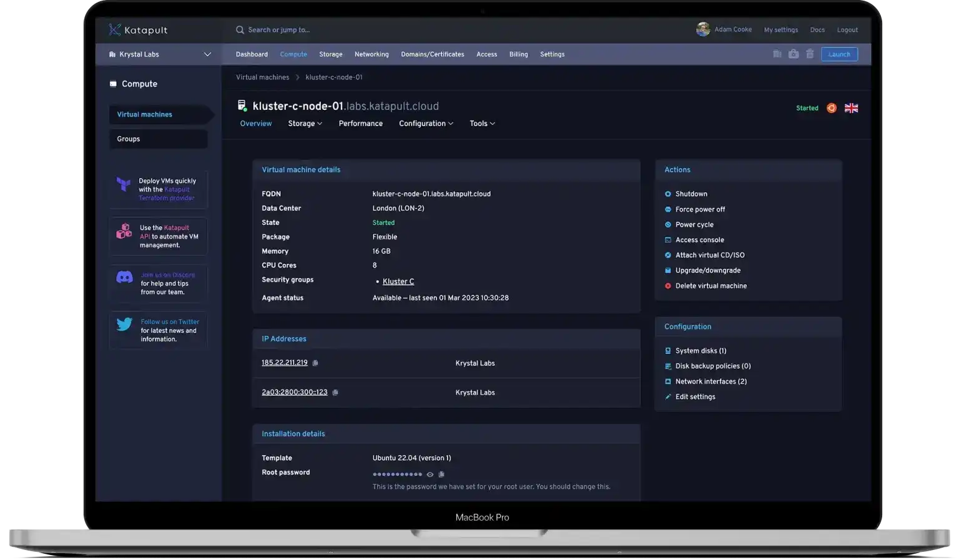Click the Terraform logo icon
959x560 pixels.
[124, 184]
